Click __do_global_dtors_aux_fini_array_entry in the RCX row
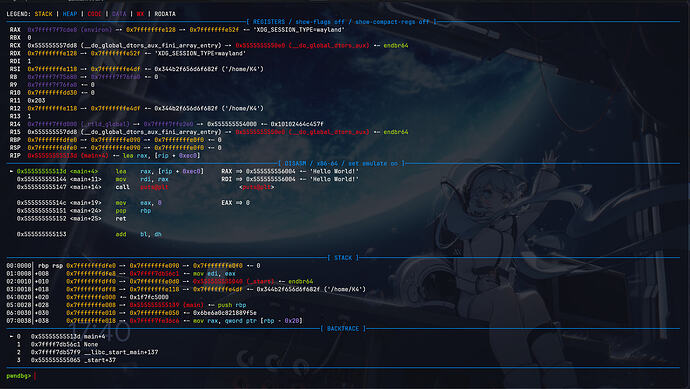Viewport: 690px width, 389px height. [151, 45]
